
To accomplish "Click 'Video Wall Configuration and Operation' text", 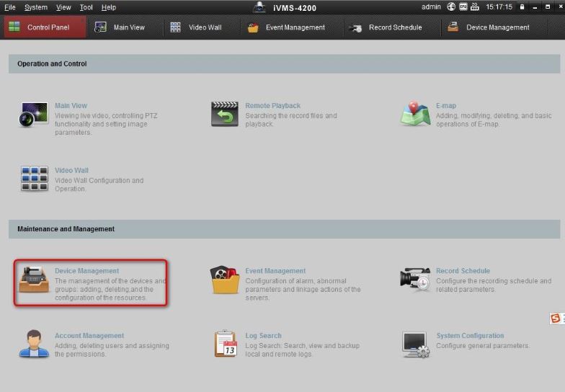I will 99,184.
